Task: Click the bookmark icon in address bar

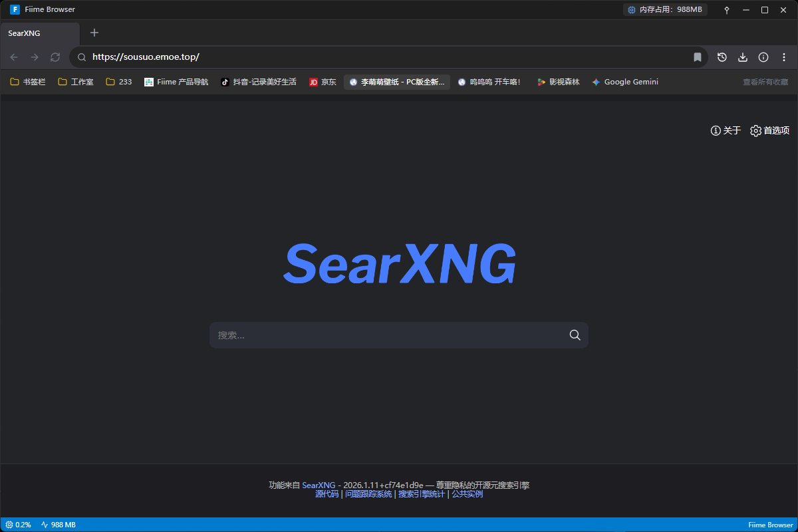Action: pos(698,57)
